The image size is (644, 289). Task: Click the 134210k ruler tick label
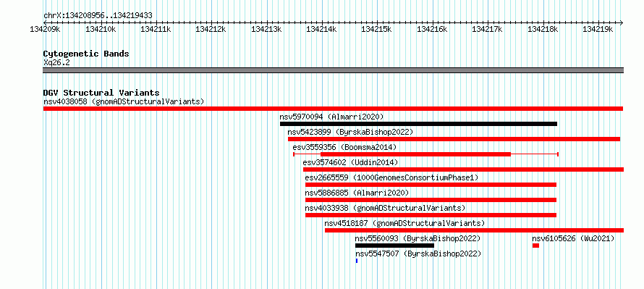(101, 29)
